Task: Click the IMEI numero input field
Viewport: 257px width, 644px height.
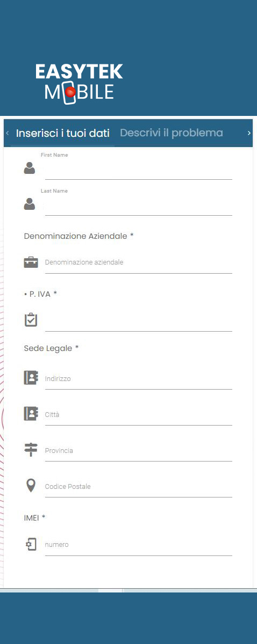Action: (139, 545)
